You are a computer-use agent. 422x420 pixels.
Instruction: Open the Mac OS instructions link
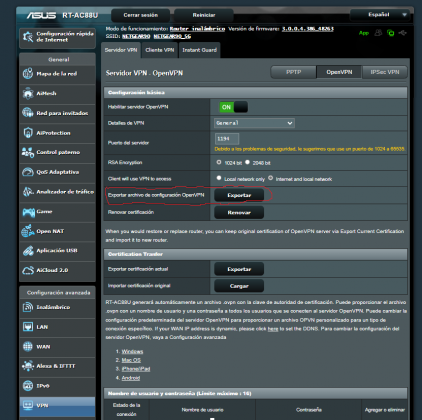point(131,360)
